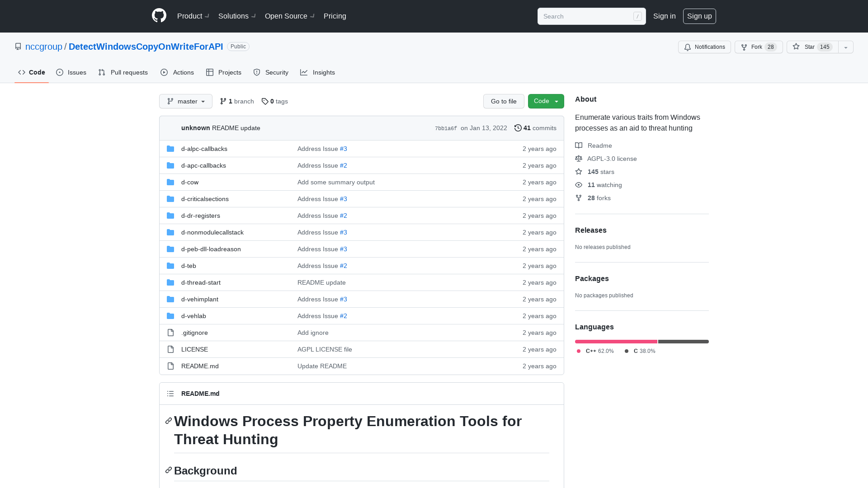The image size is (868, 488).
Task: Click the tag icon next to 0 tags
Action: pos(265,101)
